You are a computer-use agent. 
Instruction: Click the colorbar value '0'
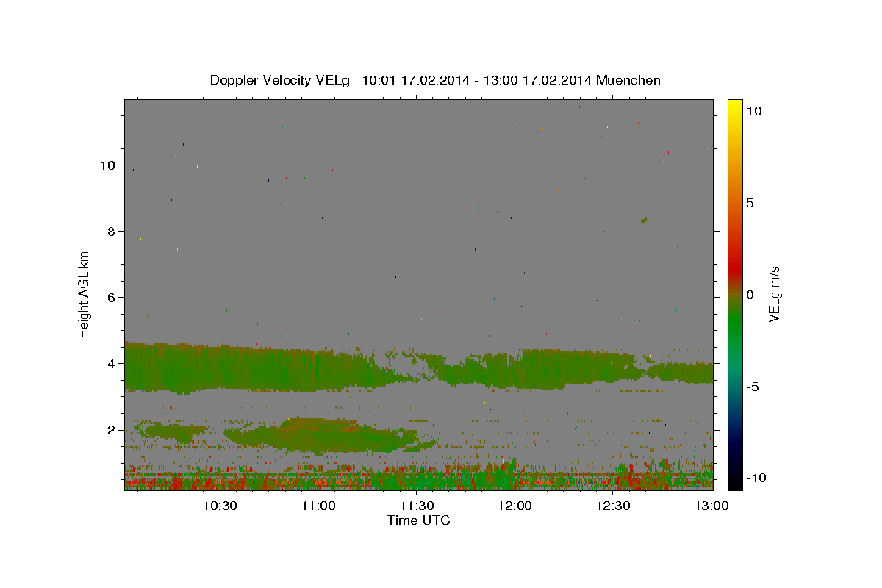pyautogui.click(x=750, y=295)
